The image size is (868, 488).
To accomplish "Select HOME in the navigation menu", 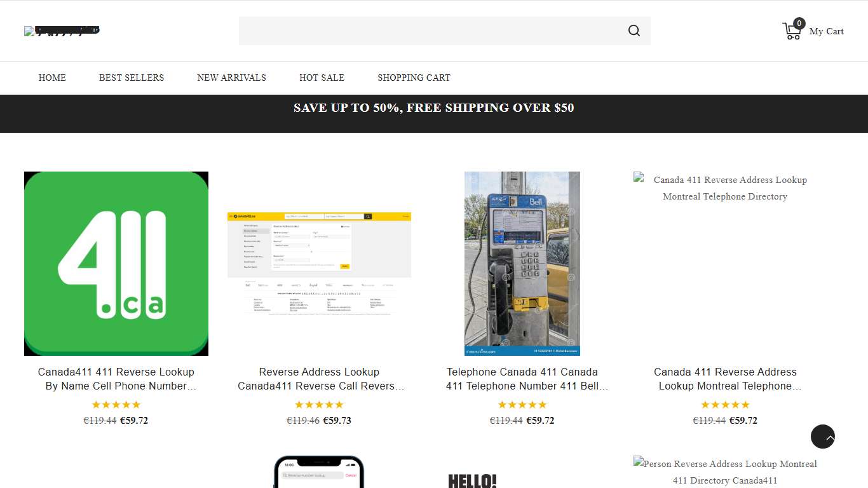I will point(52,78).
